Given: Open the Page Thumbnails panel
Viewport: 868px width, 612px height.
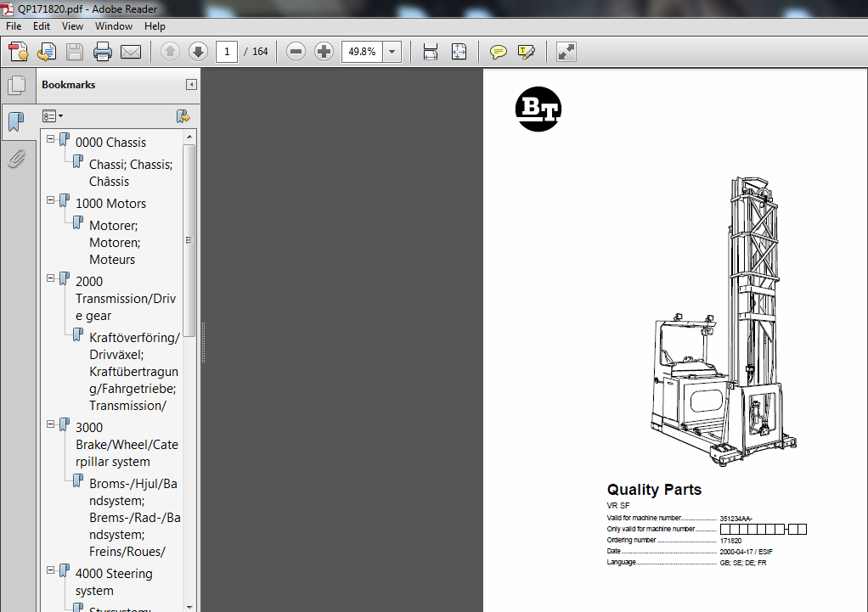Looking at the screenshot, I should [17, 85].
